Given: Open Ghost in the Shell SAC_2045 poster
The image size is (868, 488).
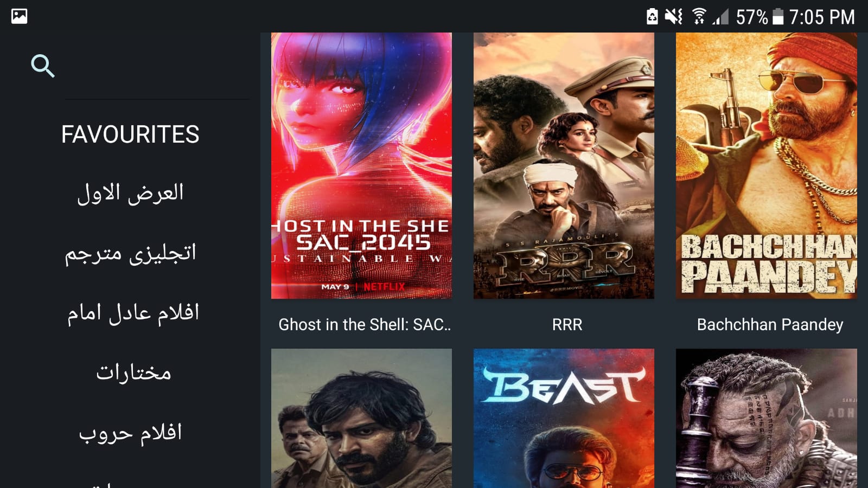Looking at the screenshot, I should 361,165.
